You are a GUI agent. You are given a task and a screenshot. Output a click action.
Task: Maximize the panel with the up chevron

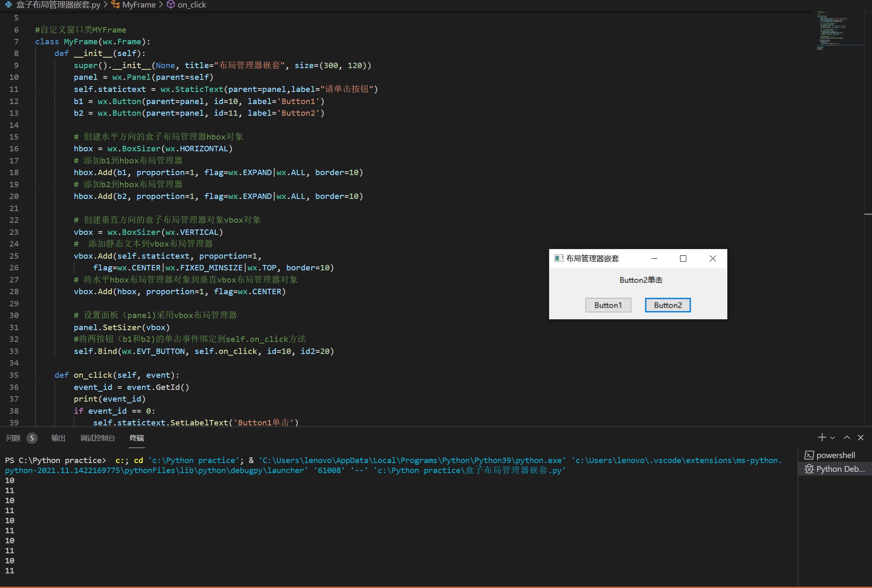tap(847, 438)
